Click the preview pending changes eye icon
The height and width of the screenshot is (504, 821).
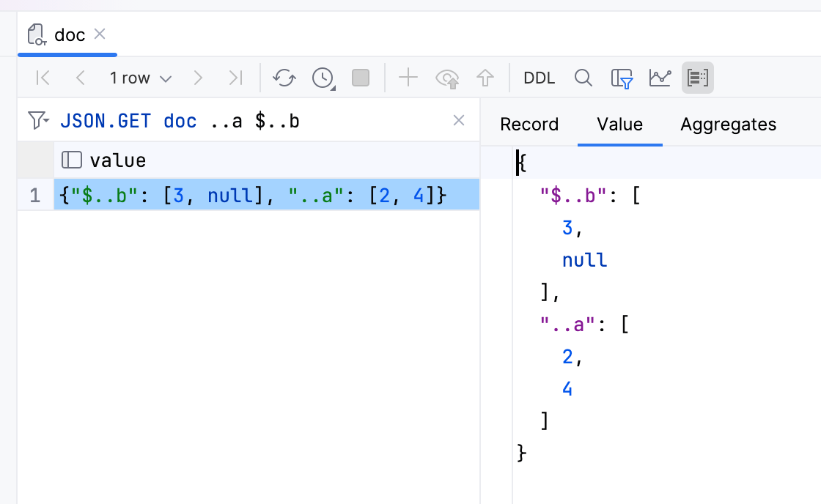446,78
